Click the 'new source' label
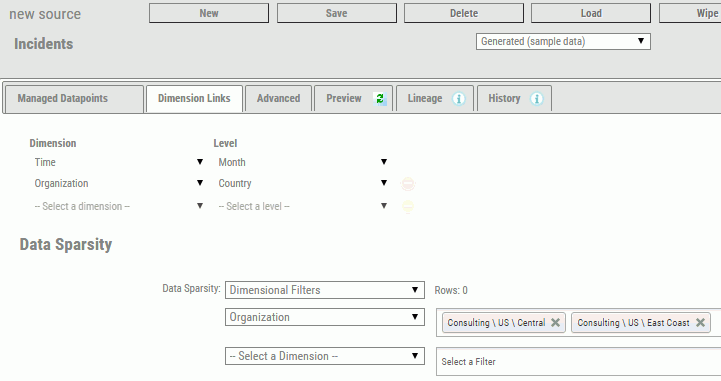 click(x=45, y=14)
